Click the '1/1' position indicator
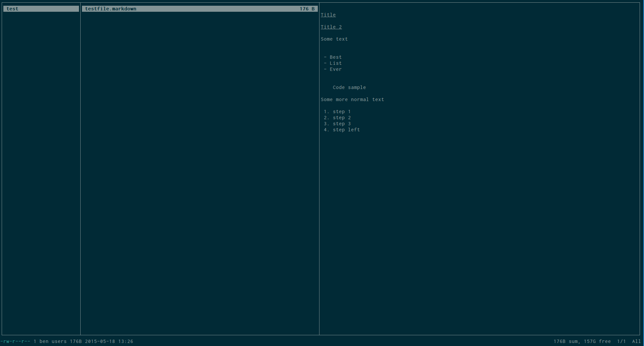This screenshot has width=644, height=346. [621, 341]
